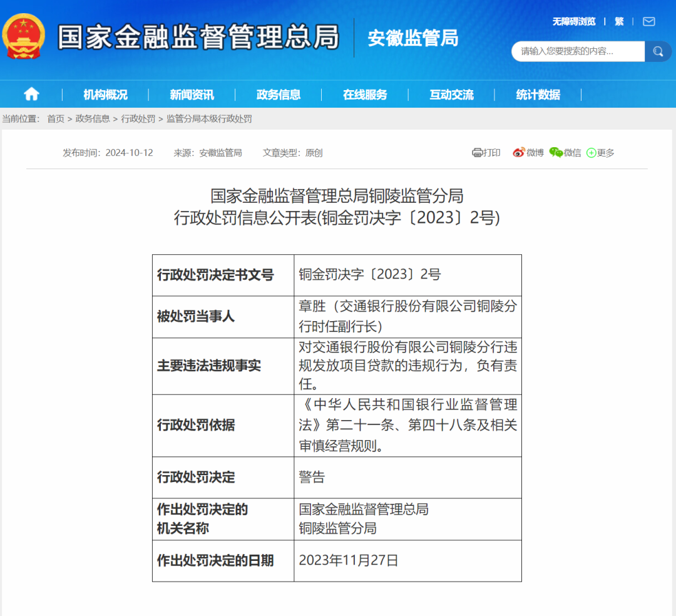Viewport: 676px width, 616px height.
Task: Go to 行政处罚 in breadcrumb
Action: [x=138, y=118]
